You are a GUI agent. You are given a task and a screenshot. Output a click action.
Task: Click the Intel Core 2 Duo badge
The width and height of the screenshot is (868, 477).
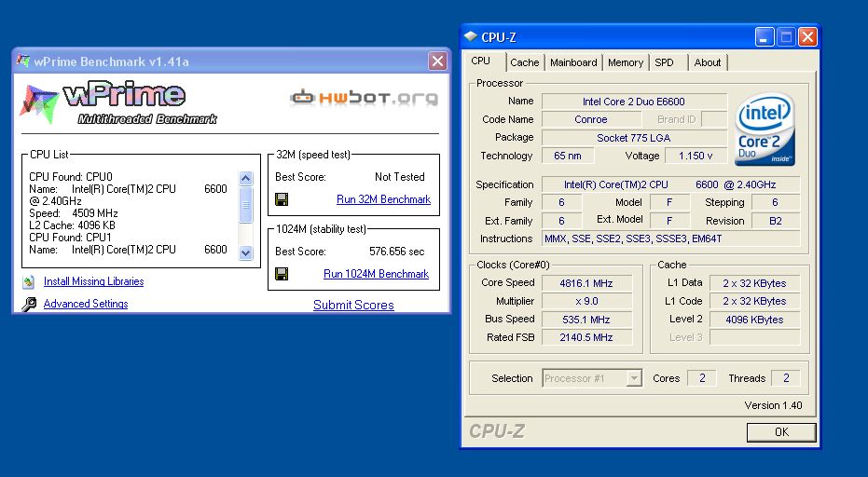click(765, 129)
